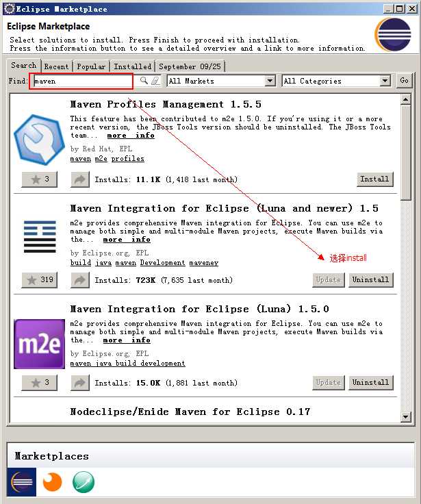
Task: Click the Maven Profiles Management wrench logo
Action: coord(39,140)
